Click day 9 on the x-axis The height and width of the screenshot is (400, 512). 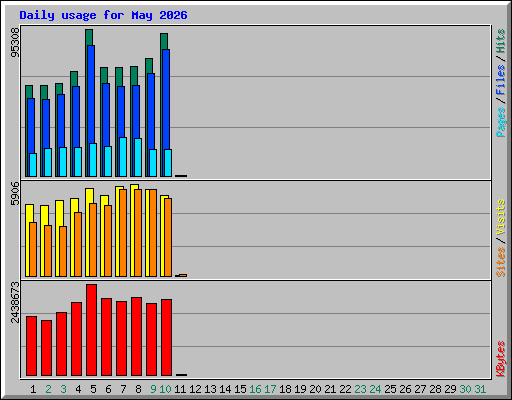(x=153, y=389)
